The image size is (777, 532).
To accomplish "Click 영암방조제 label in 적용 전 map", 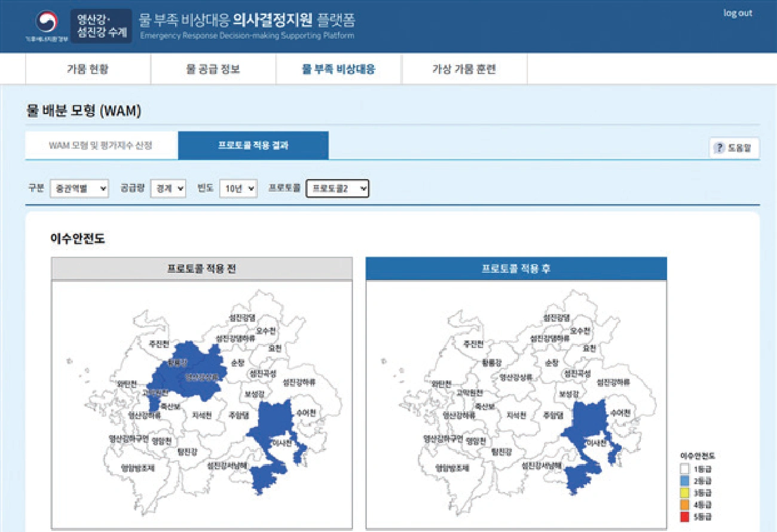I will 137,468.
